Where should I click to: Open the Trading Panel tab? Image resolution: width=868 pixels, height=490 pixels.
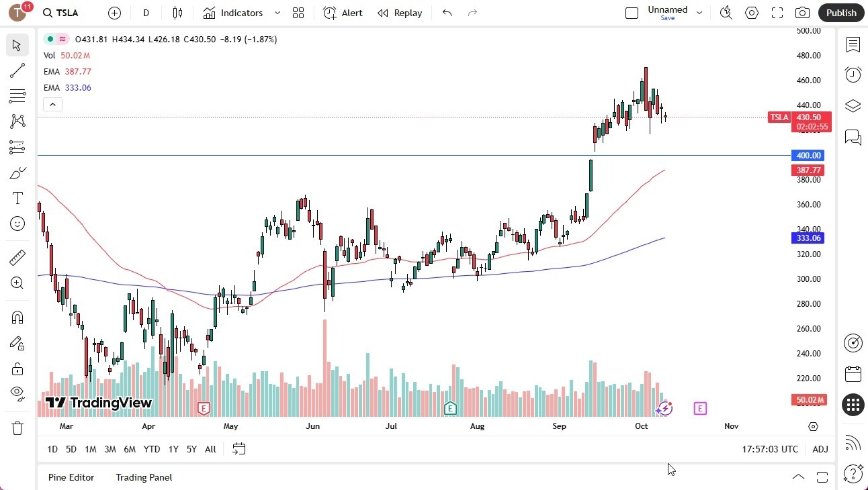click(143, 477)
